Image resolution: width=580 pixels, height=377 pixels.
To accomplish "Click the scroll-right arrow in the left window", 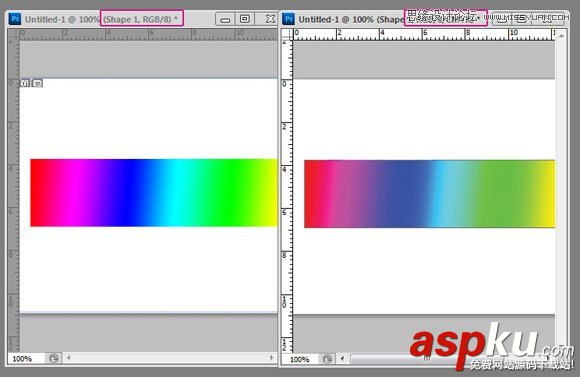I will click(272, 358).
